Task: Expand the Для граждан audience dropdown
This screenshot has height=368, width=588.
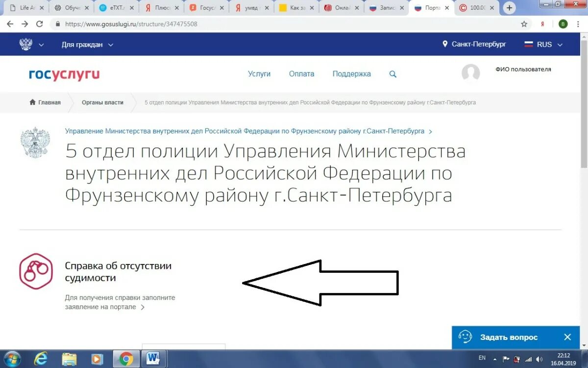Action: click(87, 45)
